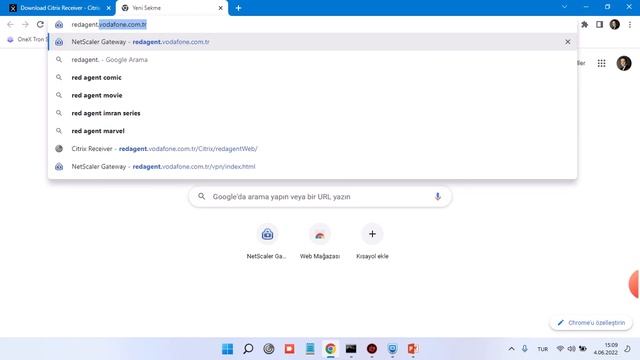Pick 'red agent movie' suggestion
The image size is (640, 360).
[x=312, y=95]
